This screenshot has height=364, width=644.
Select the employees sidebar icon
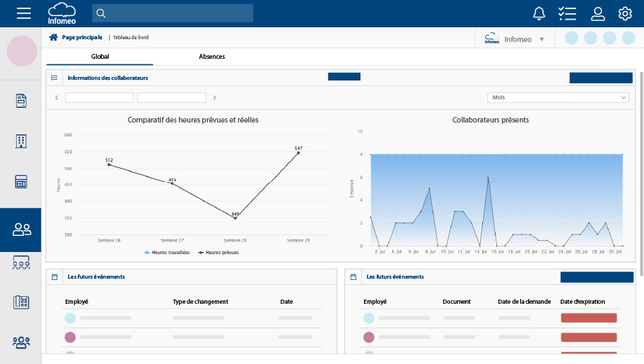[22, 229]
